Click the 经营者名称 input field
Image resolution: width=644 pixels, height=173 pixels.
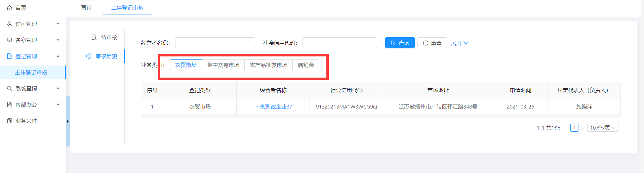215,43
